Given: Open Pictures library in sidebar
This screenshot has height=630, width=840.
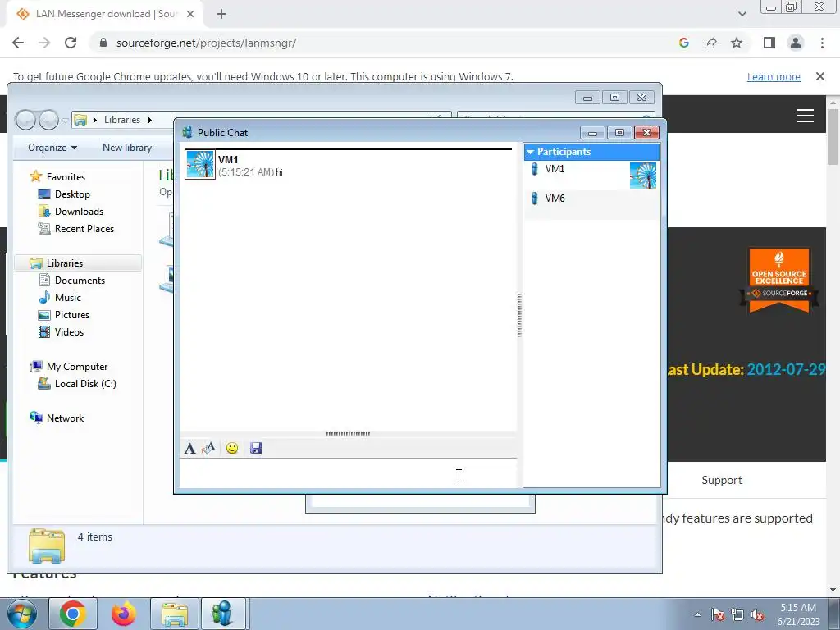Looking at the screenshot, I should 72,315.
